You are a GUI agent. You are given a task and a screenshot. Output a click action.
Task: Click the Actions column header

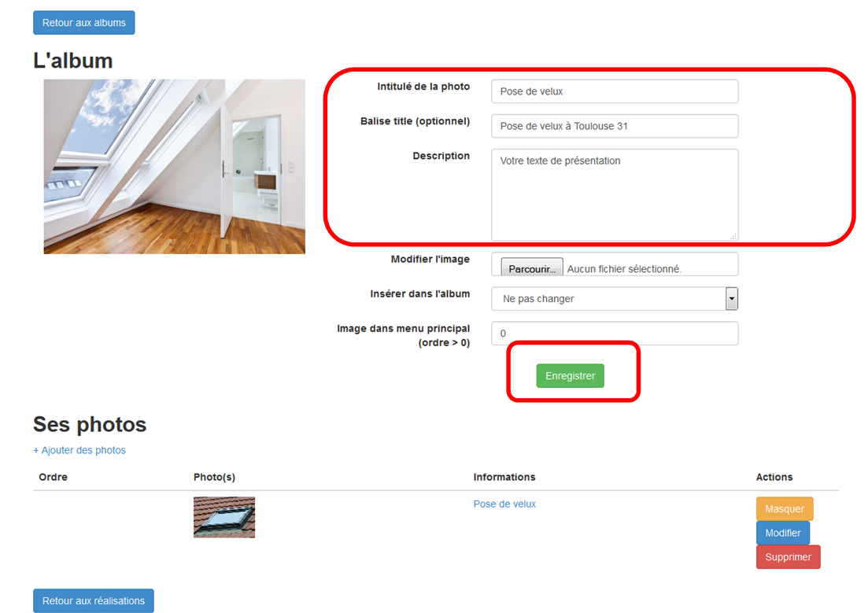pos(774,478)
